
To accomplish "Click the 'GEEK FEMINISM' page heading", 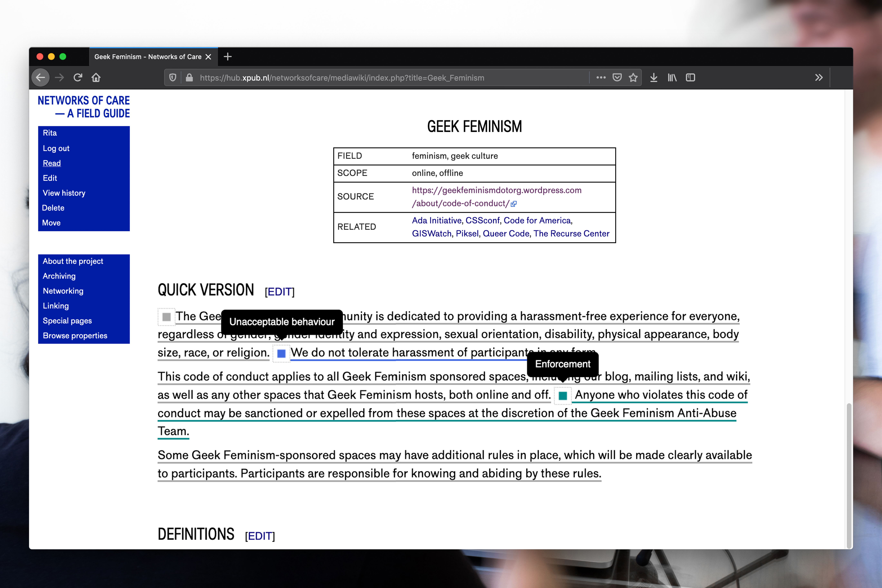I will (x=474, y=127).
